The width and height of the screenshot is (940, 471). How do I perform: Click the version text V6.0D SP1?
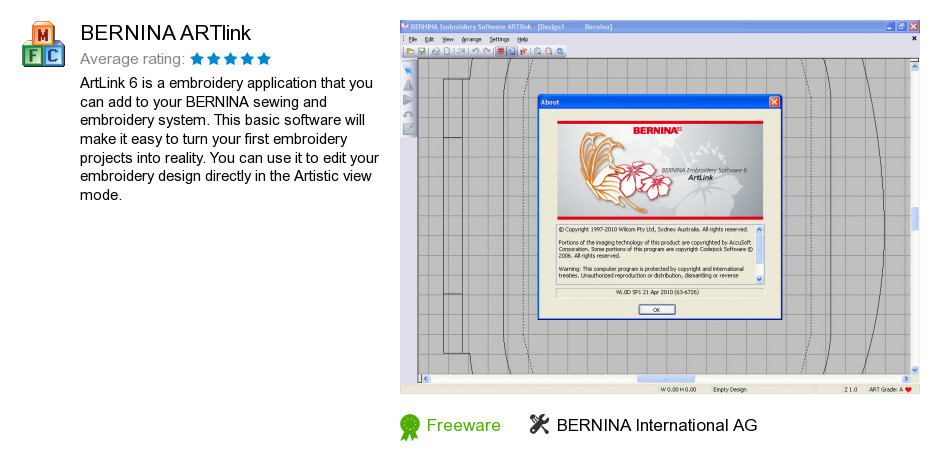point(657,293)
